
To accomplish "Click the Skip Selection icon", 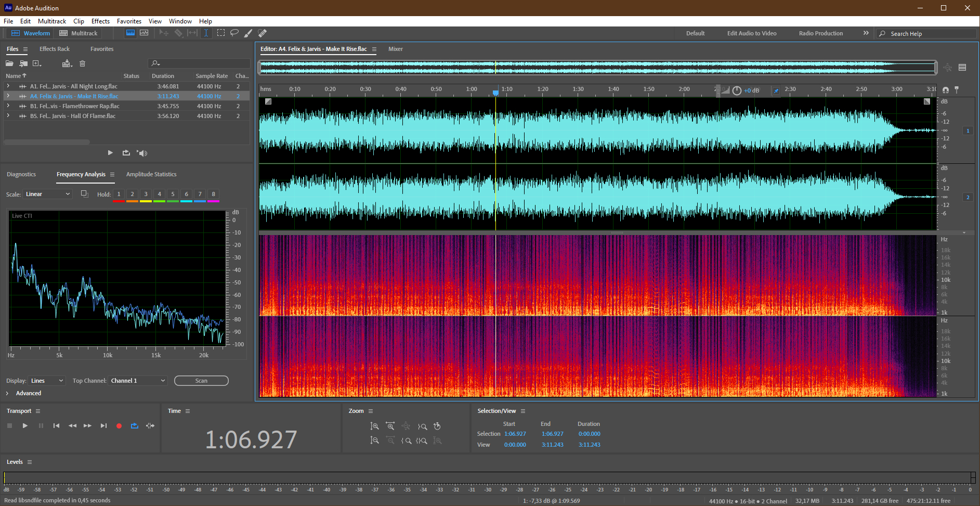I will (150, 425).
